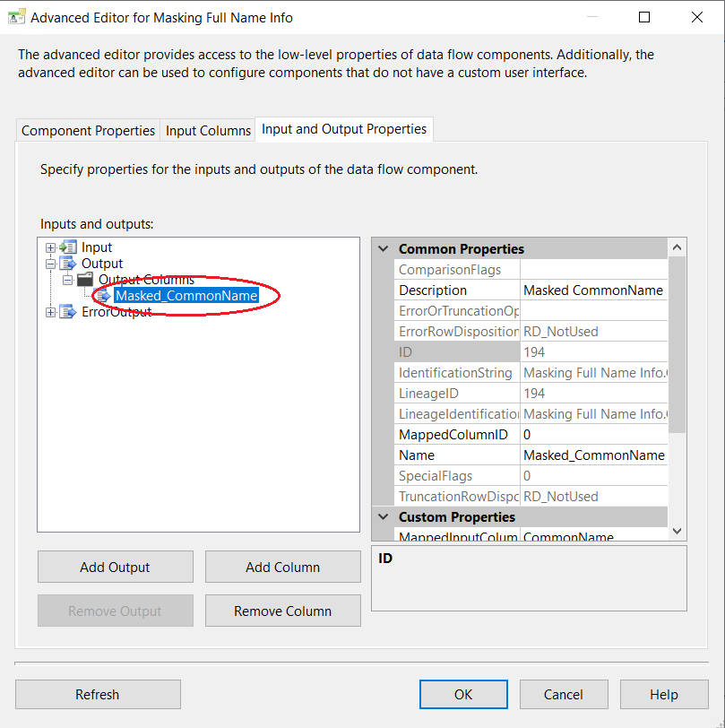
Task: Collapse the Output Columns folder
Action: [67, 280]
